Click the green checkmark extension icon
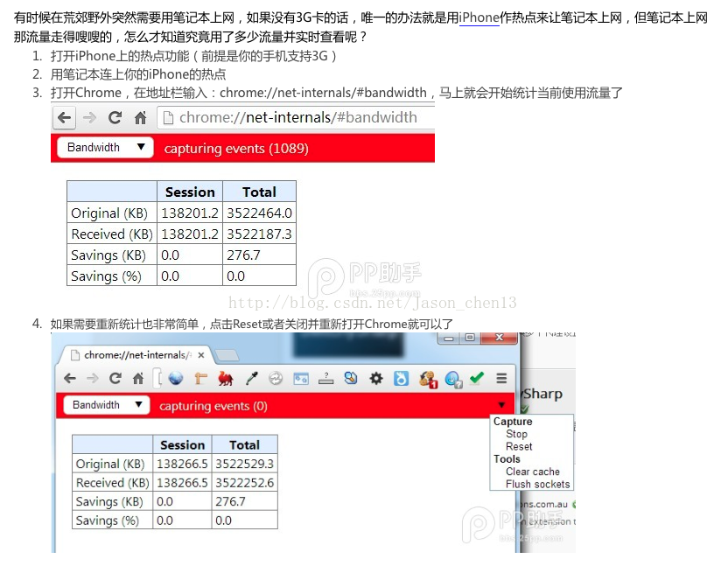 [476, 378]
